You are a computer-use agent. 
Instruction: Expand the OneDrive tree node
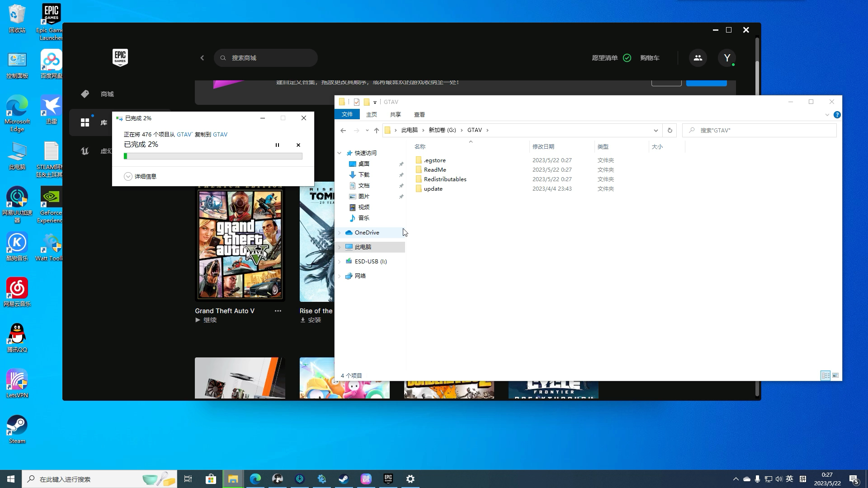340,233
